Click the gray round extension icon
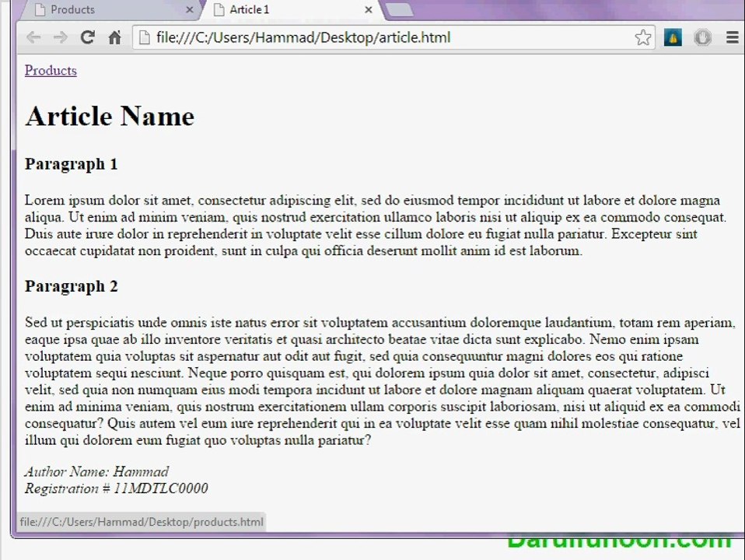Image resolution: width=745 pixels, height=560 pixels. click(x=702, y=37)
